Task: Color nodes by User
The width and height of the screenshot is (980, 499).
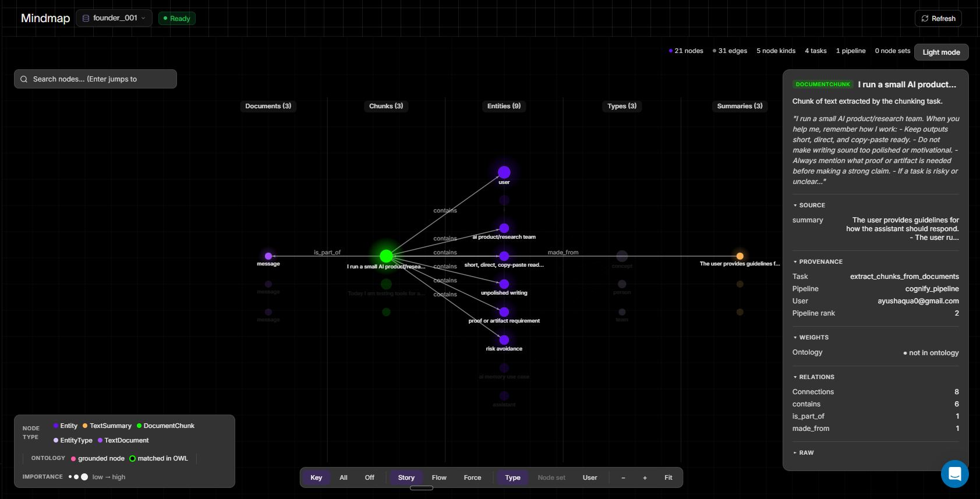Action: tap(590, 477)
